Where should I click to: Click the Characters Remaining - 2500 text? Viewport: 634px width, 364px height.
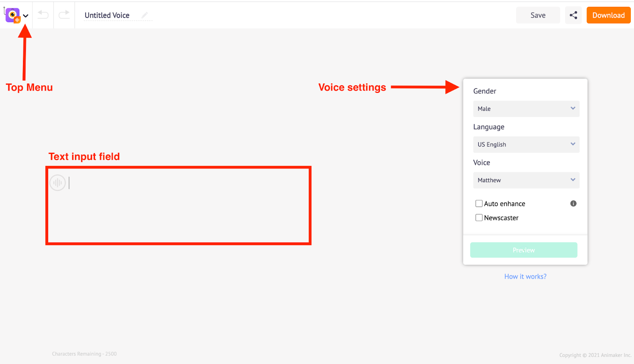(84, 354)
